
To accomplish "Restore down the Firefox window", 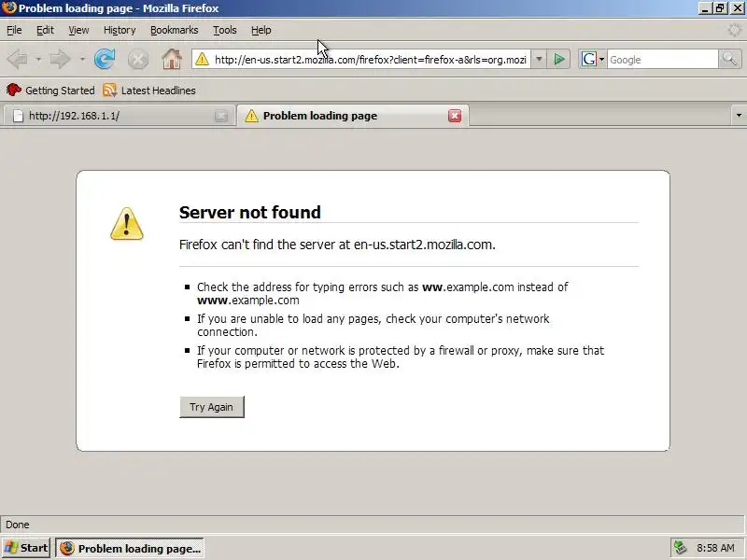I will (720, 8).
